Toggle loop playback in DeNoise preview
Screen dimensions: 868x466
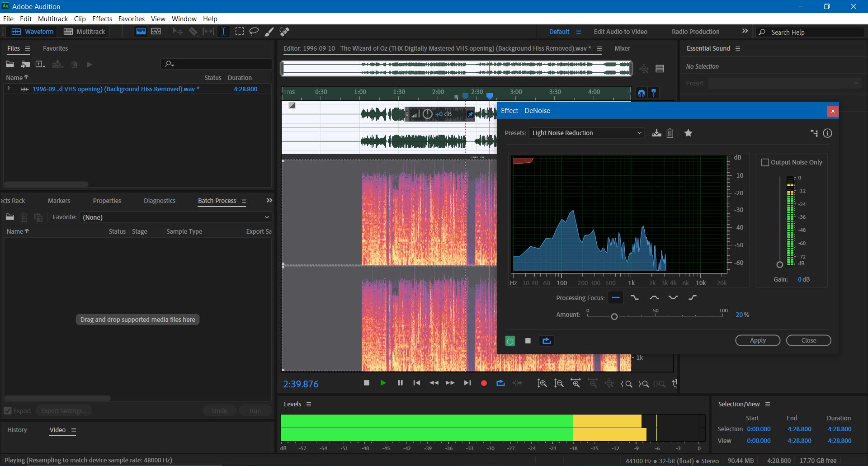coord(547,341)
